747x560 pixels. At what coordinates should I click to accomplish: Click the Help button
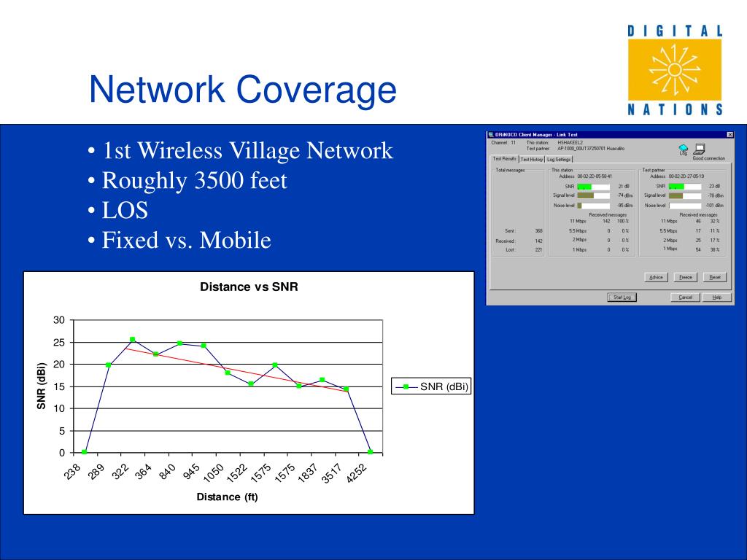tap(717, 297)
